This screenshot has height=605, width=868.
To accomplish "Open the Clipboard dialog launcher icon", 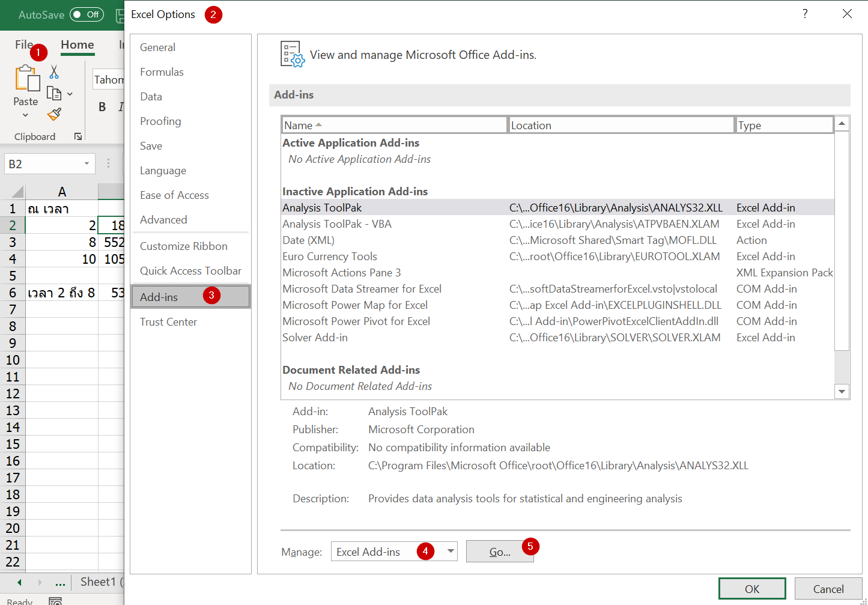I will (78, 136).
